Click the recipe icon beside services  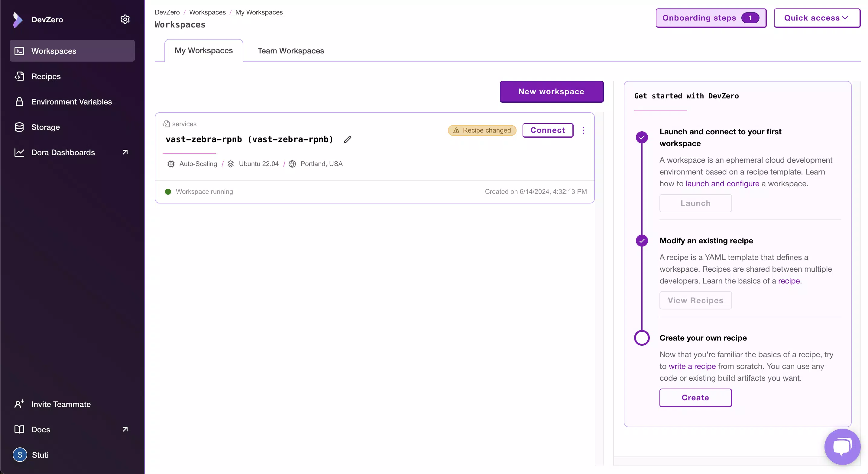click(166, 124)
